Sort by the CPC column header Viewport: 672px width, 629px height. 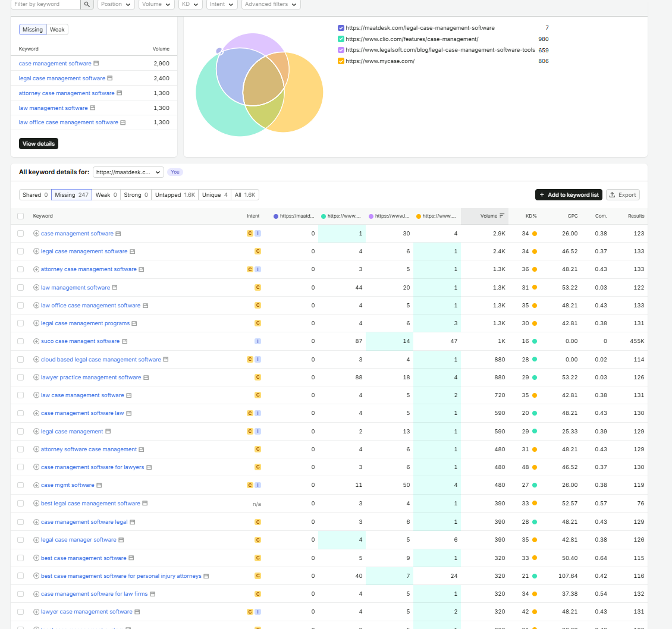(x=573, y=216)
